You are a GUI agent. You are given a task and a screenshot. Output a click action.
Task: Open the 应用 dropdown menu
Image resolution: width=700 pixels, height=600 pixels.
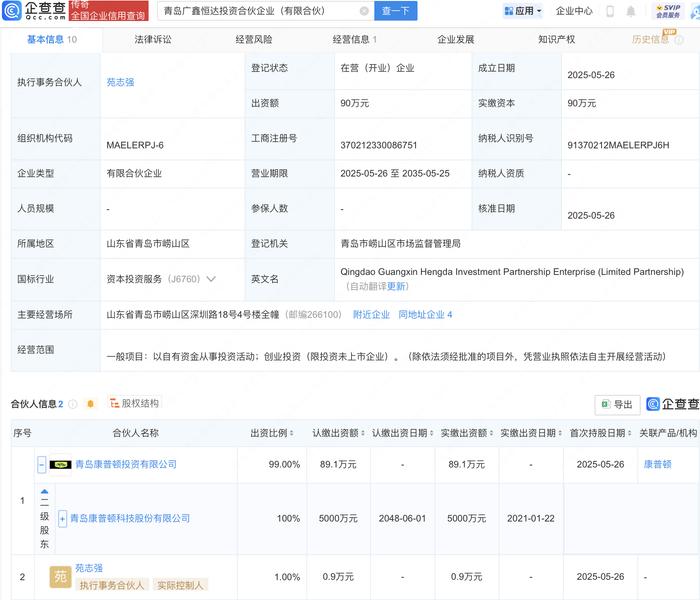pyautogui.click(x=522, y=11)
